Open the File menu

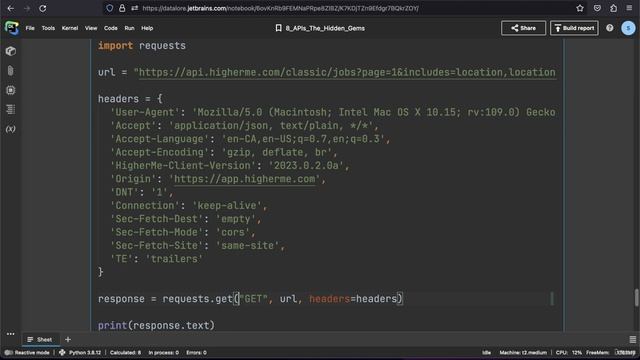(x=30, y=28)
